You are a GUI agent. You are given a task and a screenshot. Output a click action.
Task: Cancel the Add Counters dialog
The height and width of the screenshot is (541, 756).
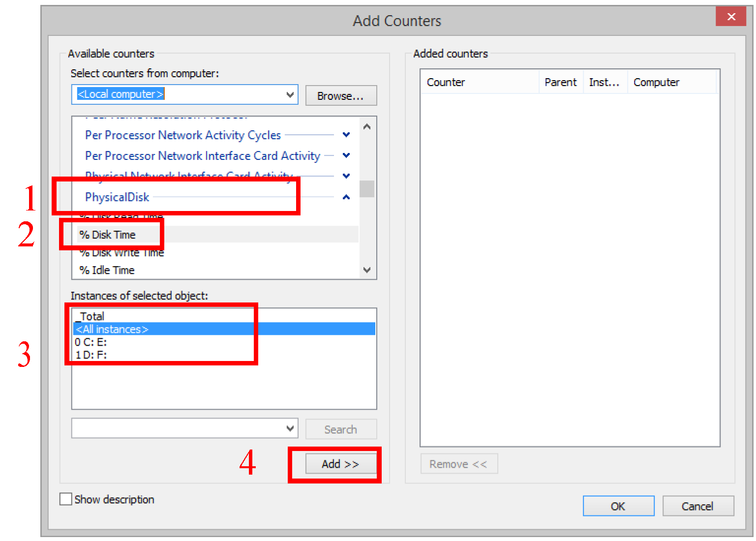click(x=697, y=506)
